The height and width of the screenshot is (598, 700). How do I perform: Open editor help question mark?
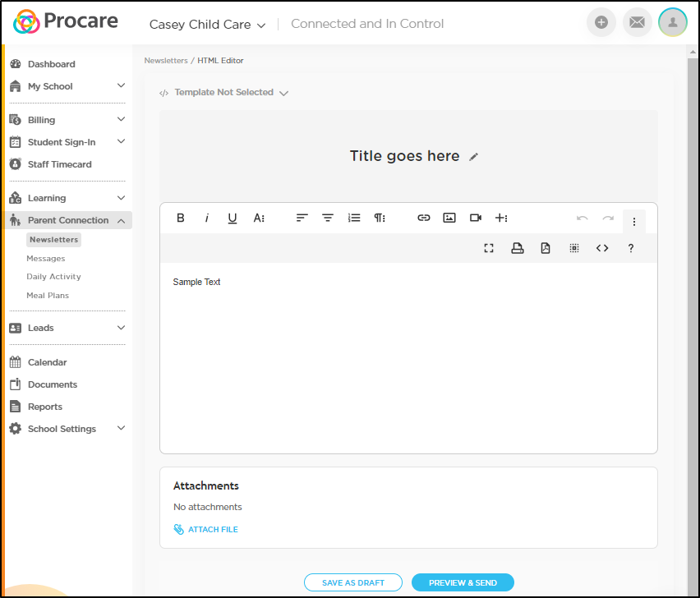pyautogui.click(x=631, y=249)
